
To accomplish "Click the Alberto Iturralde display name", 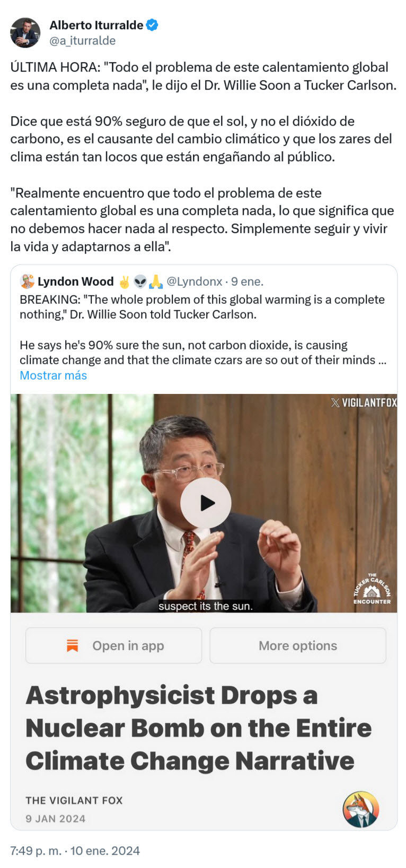I will 96,25.
